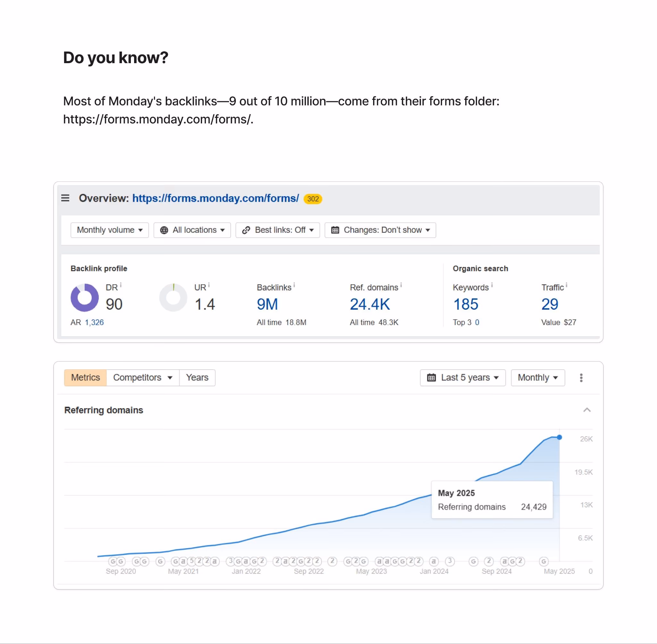Click the info icon beside Traffic
The image size is (657, 644).
(567, 285)
